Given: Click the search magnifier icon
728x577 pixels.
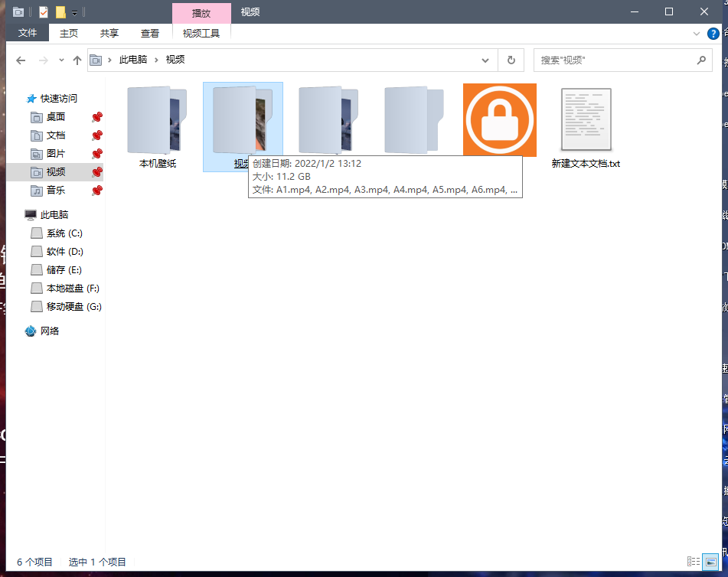Looking at the screenshot, I should (701, 60).
